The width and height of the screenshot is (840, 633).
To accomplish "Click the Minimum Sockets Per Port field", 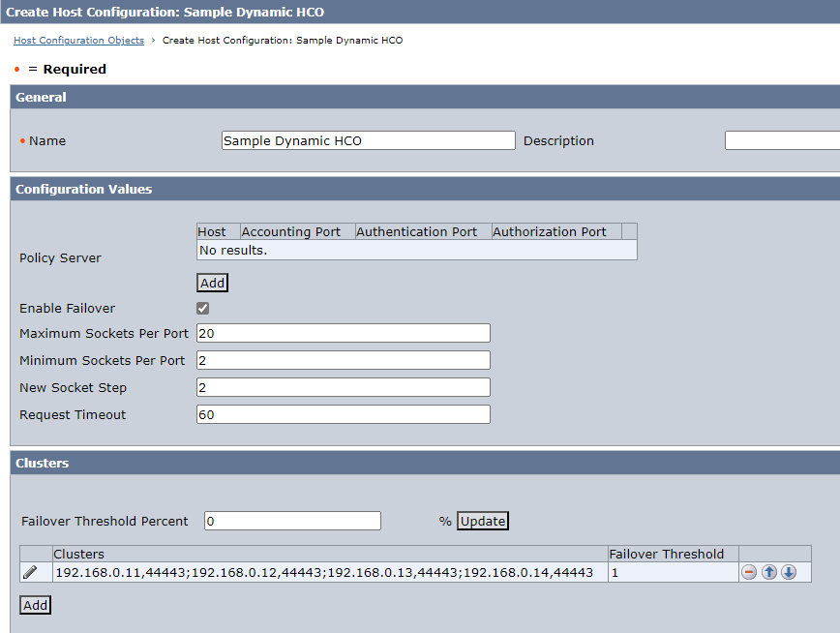I will [x=343, y=360].
